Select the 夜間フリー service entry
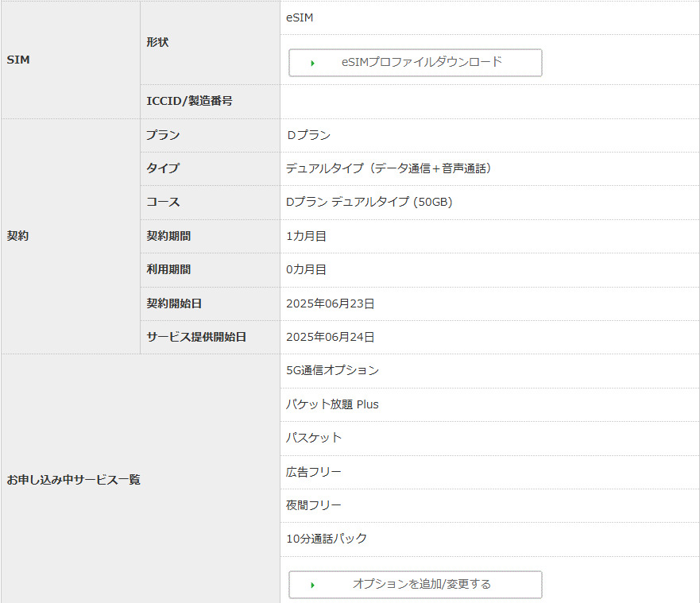 pos(314,505)
